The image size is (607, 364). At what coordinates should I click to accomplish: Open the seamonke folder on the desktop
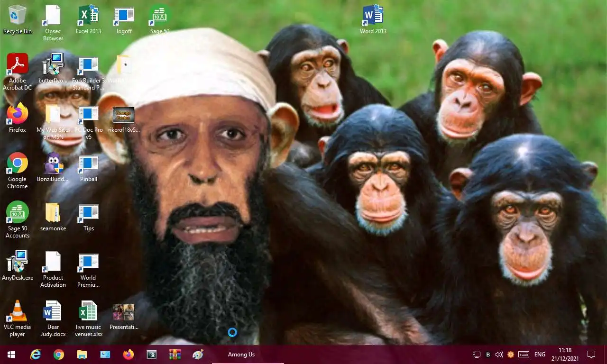point(53,217)
